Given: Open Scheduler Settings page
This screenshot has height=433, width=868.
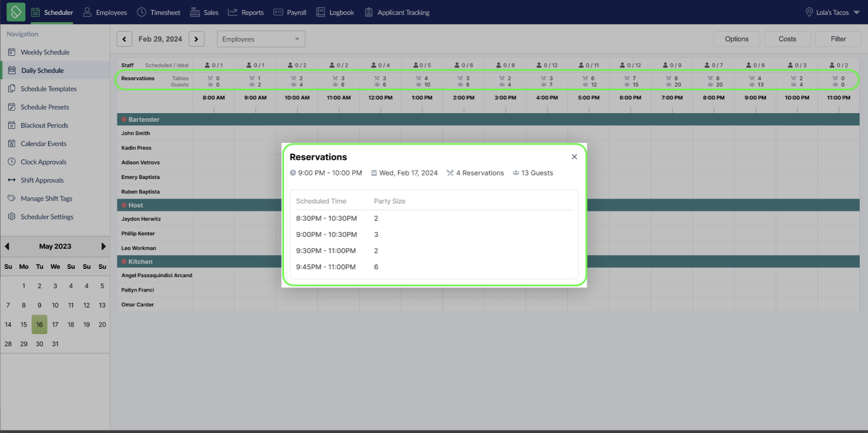Looking at the screenshot, I should pos(47,217).
